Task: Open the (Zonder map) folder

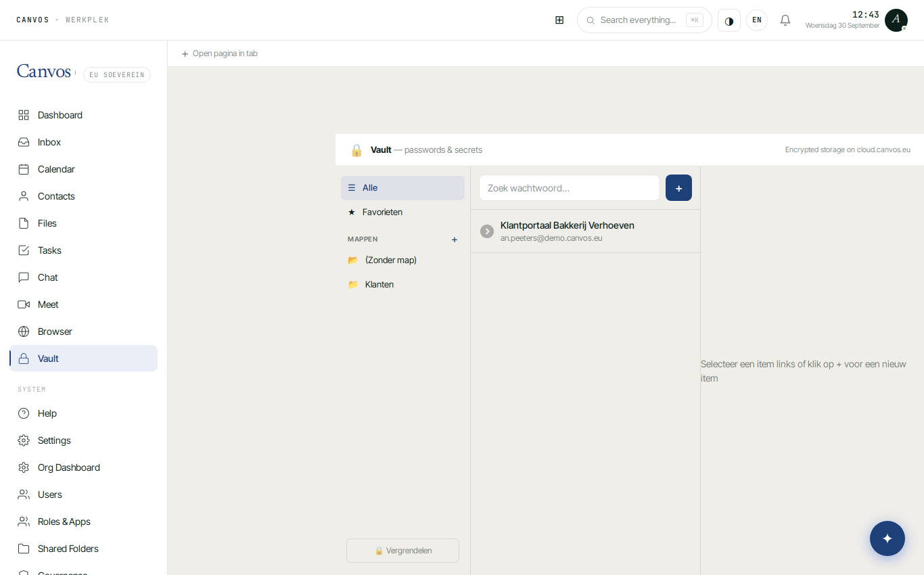Action: tap(402, 260)
